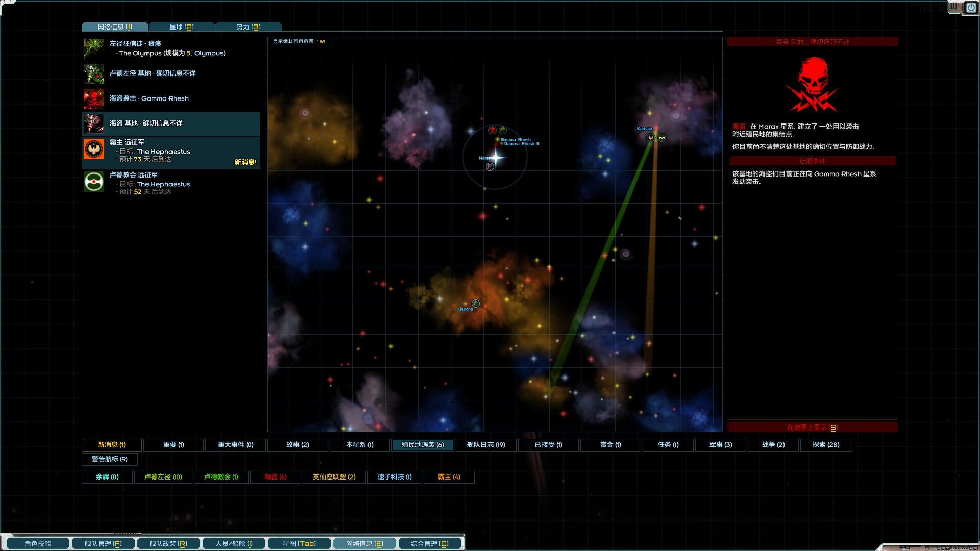Click 在地图上显示 button
Screen dimensions: 980x551
point(812,428)
